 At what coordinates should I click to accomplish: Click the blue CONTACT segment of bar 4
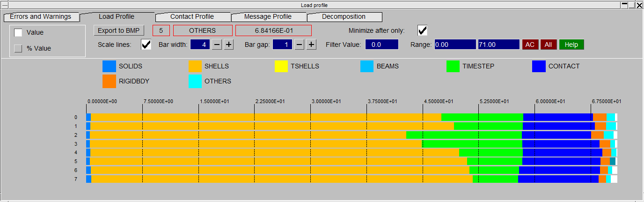[563, 153]
